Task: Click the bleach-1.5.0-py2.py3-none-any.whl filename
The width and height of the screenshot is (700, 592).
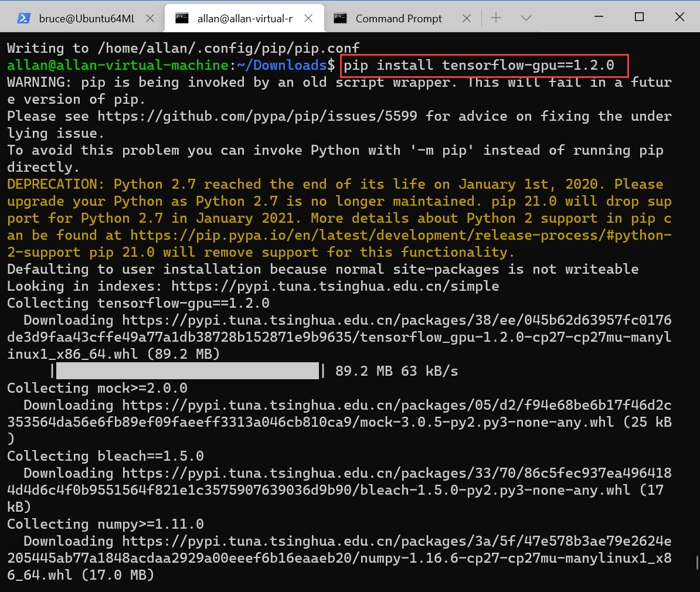Action: pyautogui.click(x=495, y=490)
